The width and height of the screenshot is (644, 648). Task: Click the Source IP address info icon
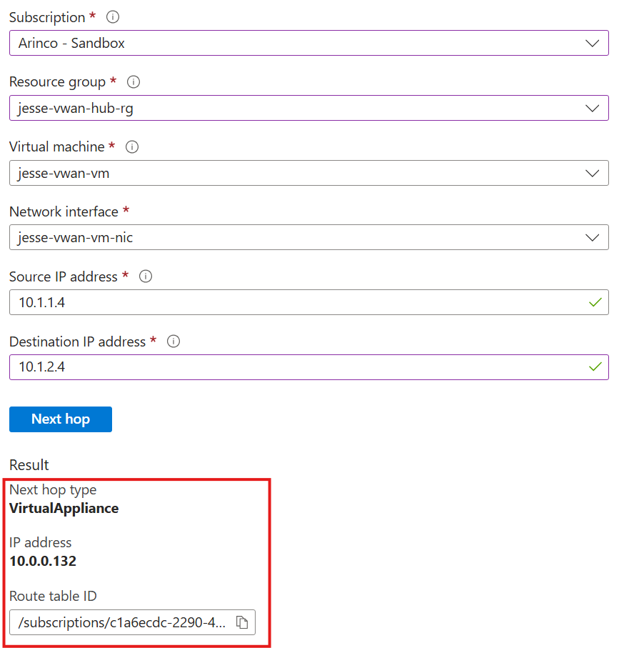[x=146, y=276]
